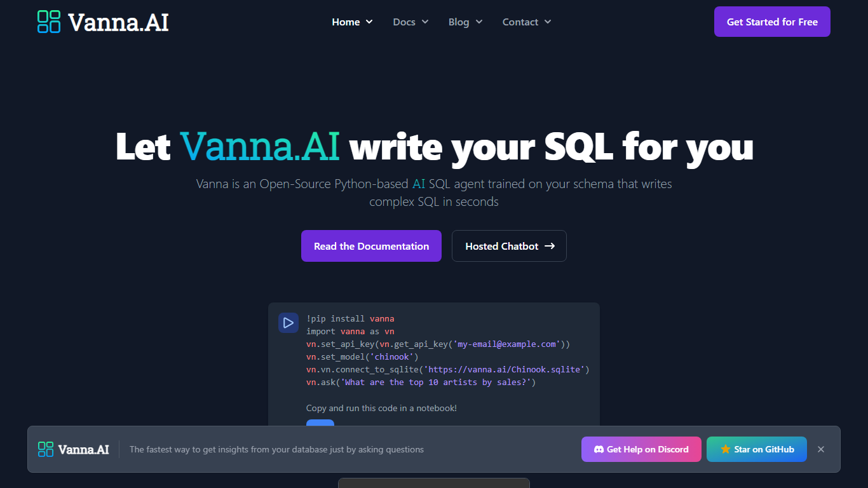Dismiss the bottom banner with the X
The width and height of the screenshot is (868, 488).
click(821, 449)
